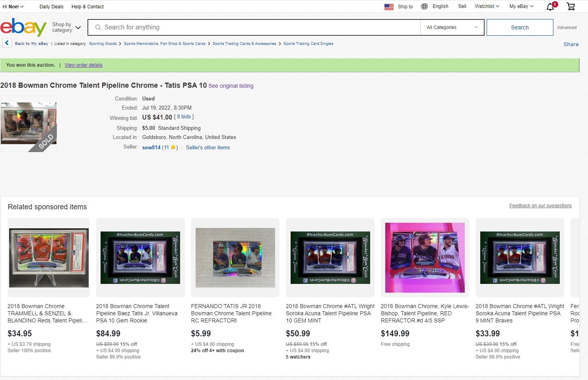
Task: Open the $84.99 Baez Tatis card image
Action: click(x=140, y=258)
